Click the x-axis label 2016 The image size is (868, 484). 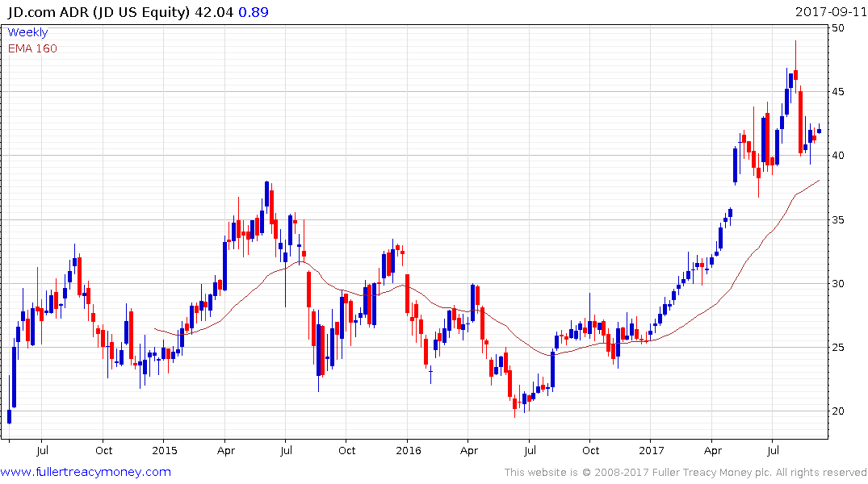click(x=408, y=450)
